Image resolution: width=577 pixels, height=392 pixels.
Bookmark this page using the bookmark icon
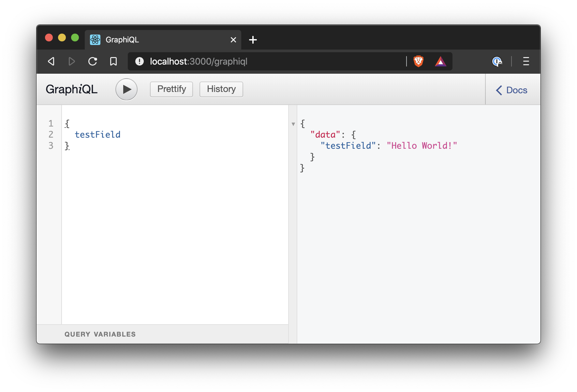point(113,61)
